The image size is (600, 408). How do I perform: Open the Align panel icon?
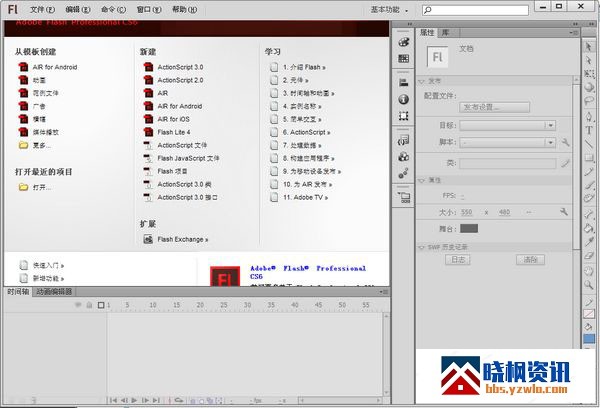tap(403, 82)
